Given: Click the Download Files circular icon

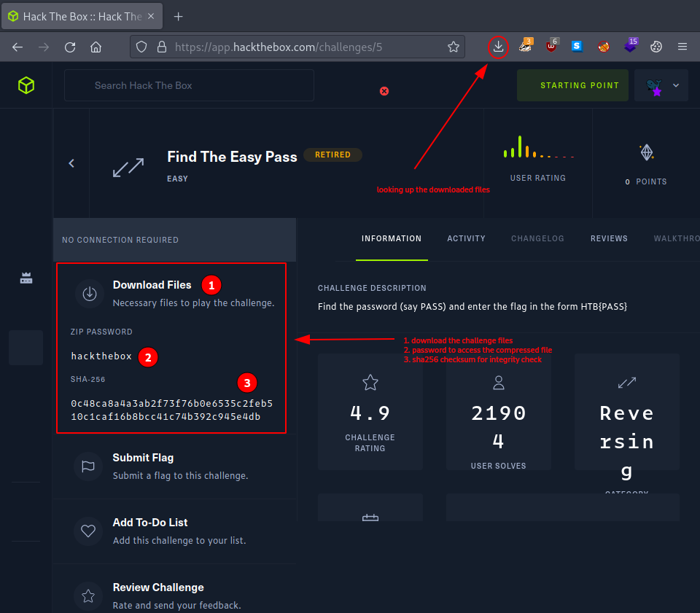Looking at the screenshot, I should click(90, 293).
